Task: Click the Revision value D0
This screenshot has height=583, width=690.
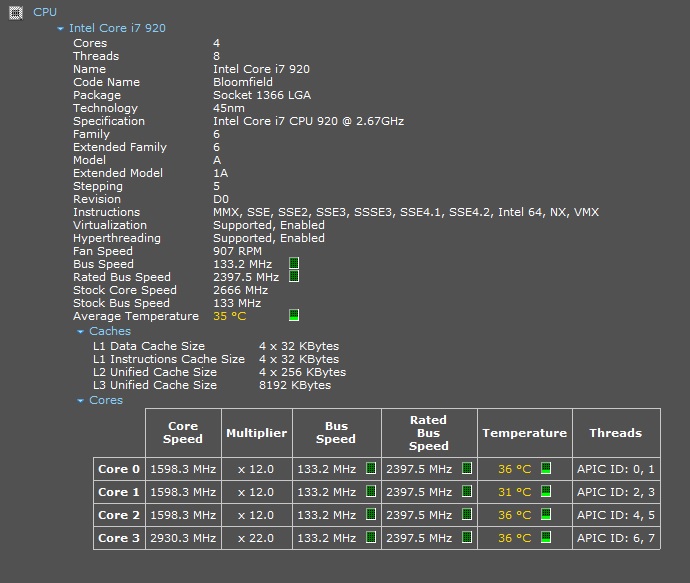Action: tap(221, 199)
